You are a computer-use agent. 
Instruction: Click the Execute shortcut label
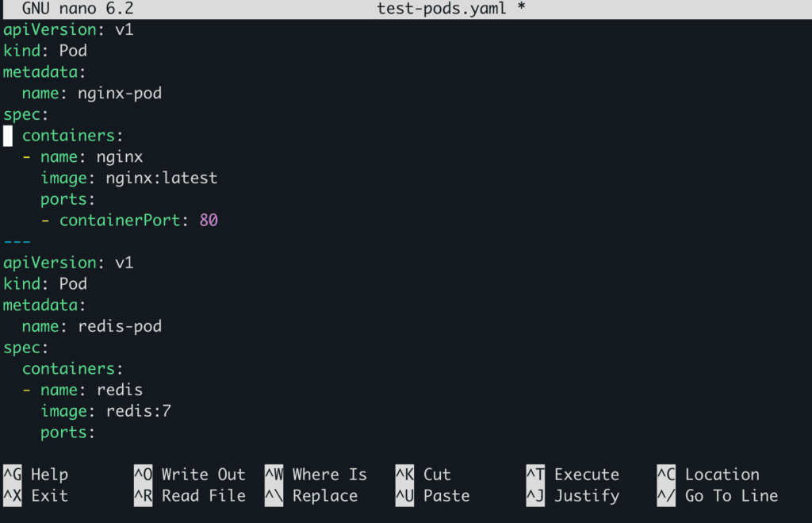[586, 475]
